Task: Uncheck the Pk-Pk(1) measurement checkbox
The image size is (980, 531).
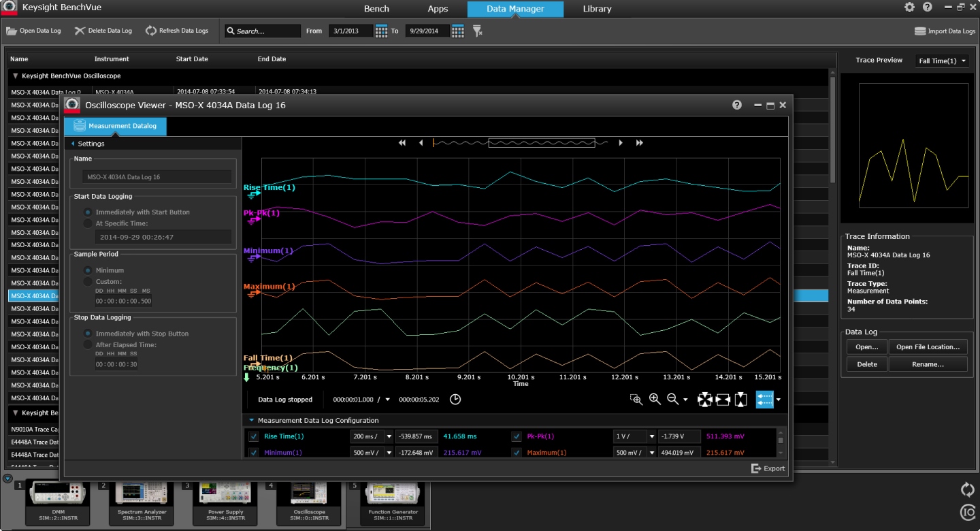Action: pyautogui.click(x=517, y=436)
